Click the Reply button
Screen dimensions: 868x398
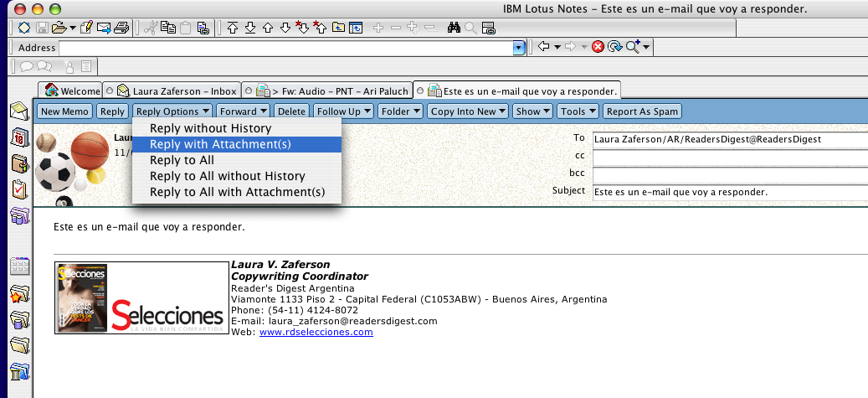coord(112,111)
